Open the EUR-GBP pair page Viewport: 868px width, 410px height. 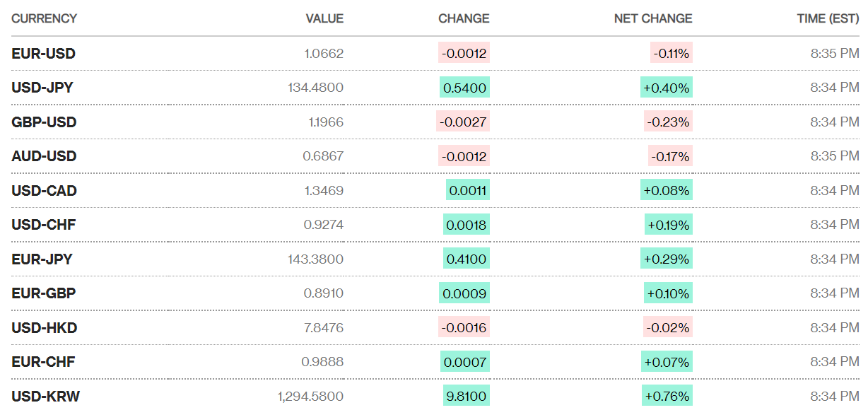tap(44, 293)
